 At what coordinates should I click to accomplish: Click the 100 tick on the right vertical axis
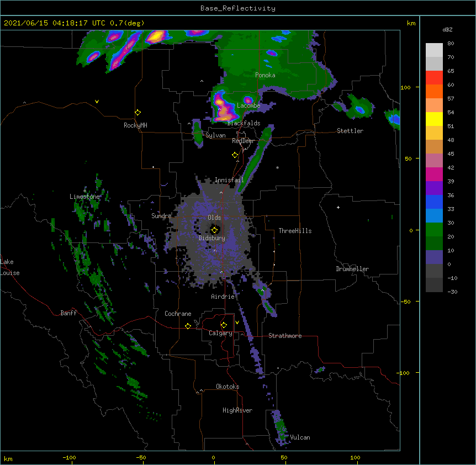405,87
